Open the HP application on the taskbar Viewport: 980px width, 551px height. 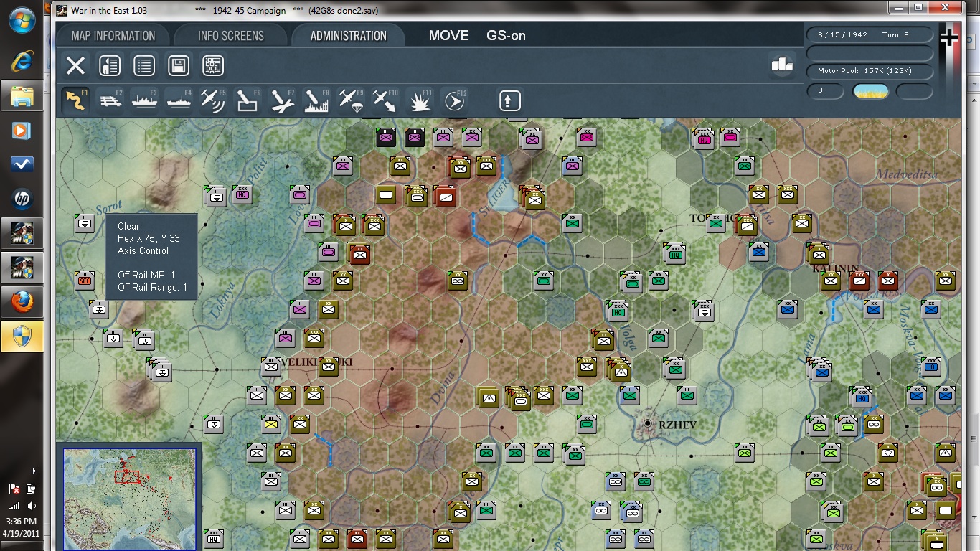22,199
